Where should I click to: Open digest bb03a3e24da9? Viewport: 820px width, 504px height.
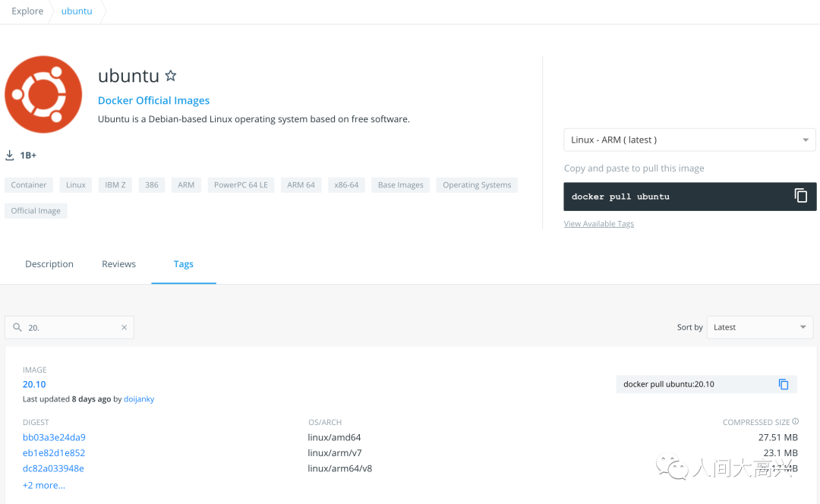(54, 437)
